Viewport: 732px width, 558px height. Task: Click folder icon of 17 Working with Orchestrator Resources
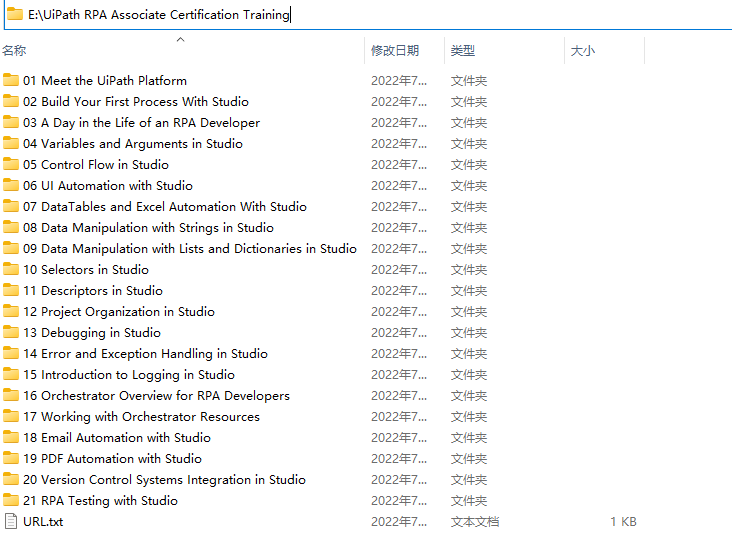(x=11, y=417)
